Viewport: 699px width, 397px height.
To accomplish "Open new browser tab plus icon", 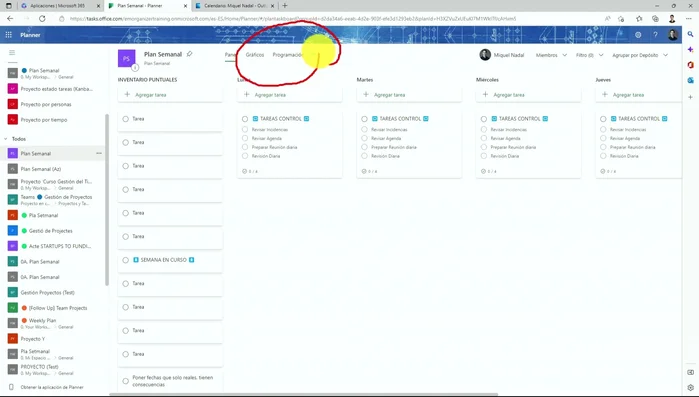I will [285, 6].
